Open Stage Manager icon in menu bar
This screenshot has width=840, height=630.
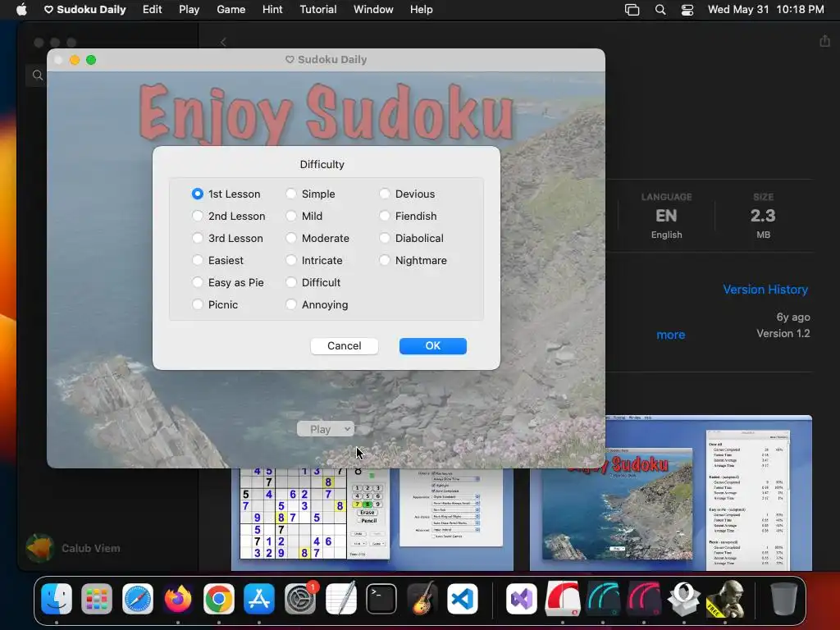(632, 10)
